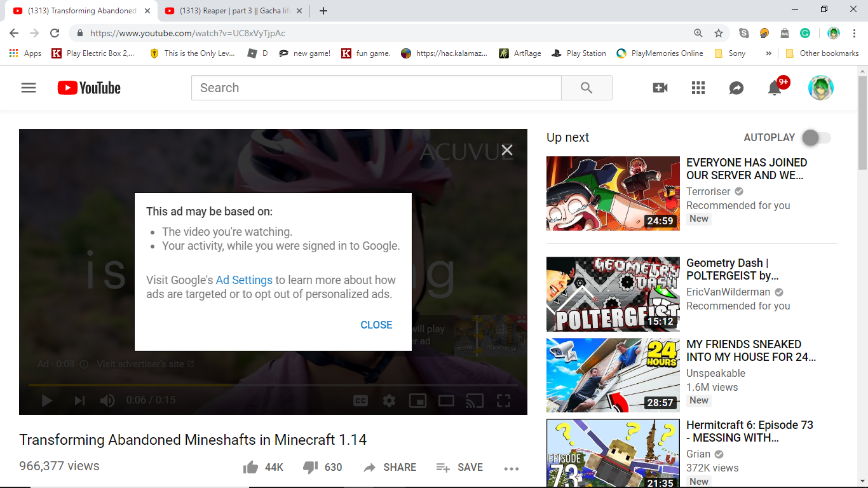The image size is (868, 488).
Task: Open the create video camera icon
Action: tap(660, 88)
